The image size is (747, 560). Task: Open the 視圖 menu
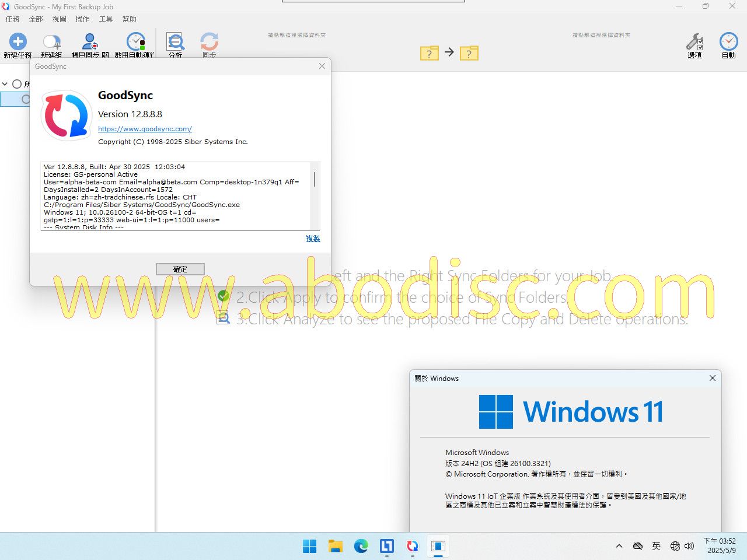[60, 19]
